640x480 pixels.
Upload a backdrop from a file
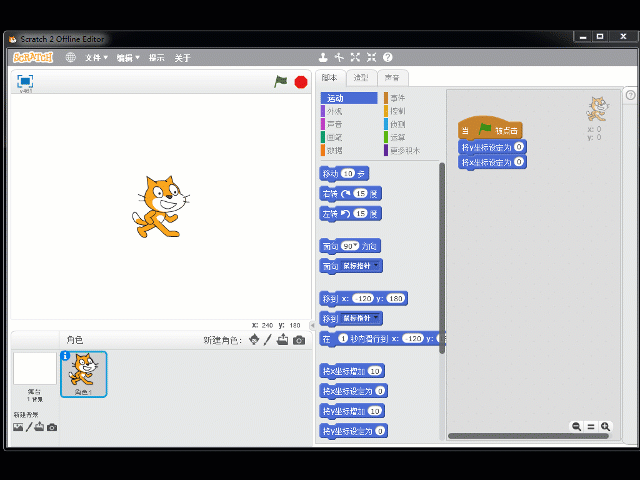pos(39,427)
